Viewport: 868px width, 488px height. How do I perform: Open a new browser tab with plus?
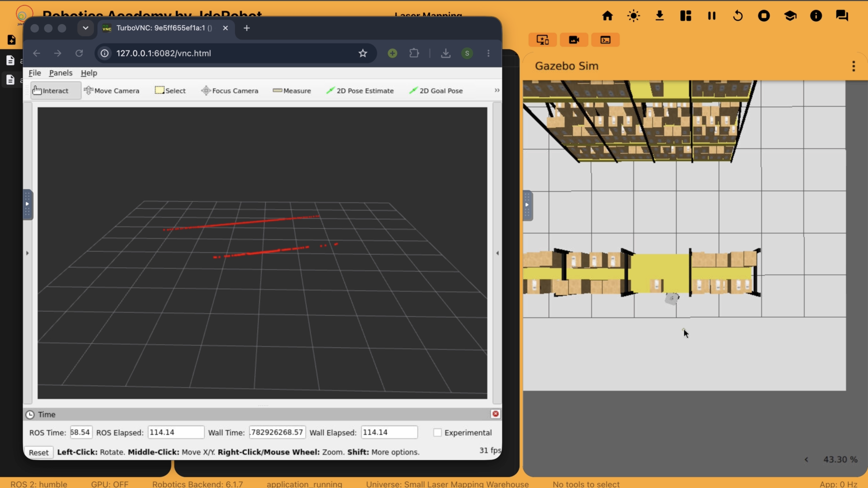pyautogui.click(x=247, y=28)
